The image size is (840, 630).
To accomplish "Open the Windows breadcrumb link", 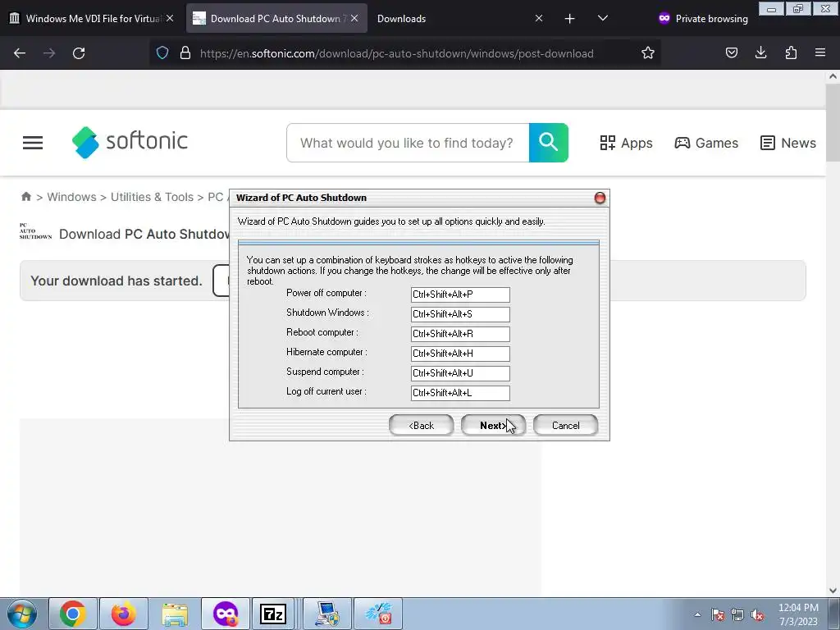I will (72, 197).
